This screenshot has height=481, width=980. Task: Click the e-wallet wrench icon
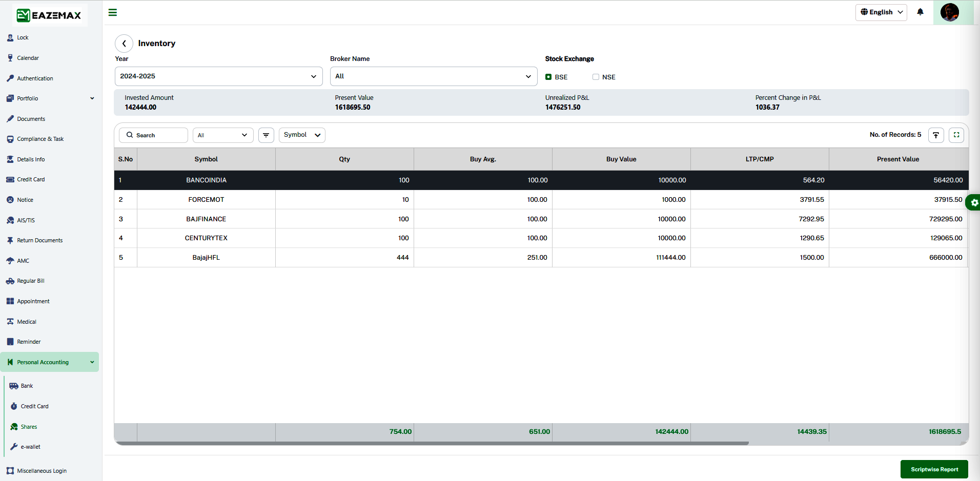click(14, 447)
